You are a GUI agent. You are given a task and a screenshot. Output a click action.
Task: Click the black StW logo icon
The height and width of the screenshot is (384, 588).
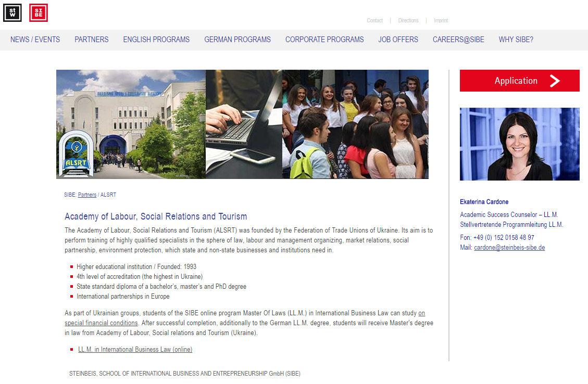coord(12,12)
